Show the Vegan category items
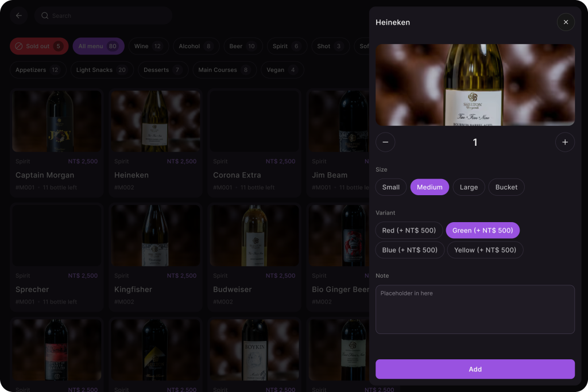Viewport: 588px width, 392px height. pos(282,69)
